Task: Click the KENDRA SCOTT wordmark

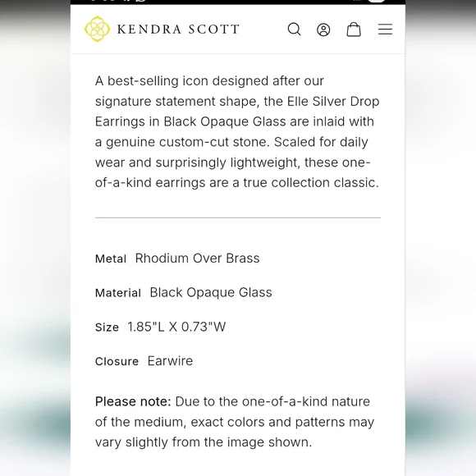Action: point(178,30)
